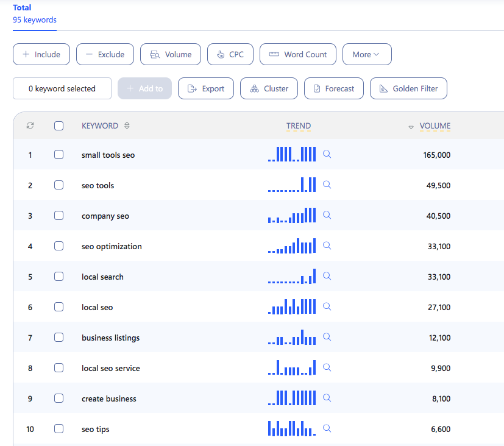Tick the select-all checkbox in header
Image resolution: width=504 pixels, height=446 pixels.
59,126
